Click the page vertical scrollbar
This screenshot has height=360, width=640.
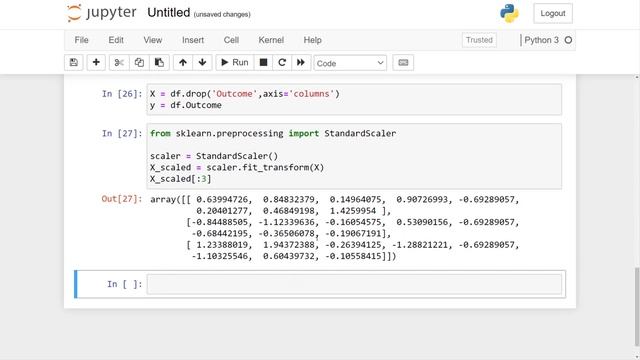[637, 306]
